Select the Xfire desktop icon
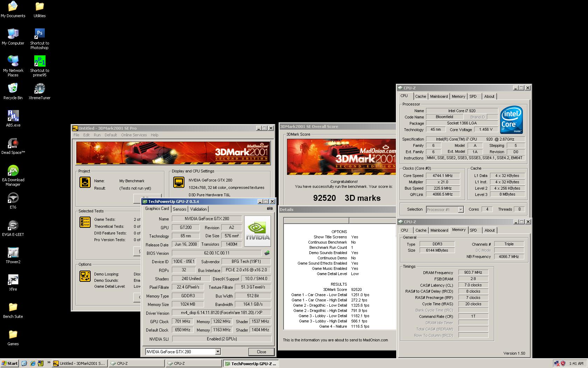Image resolution: width=588 pixels, height=368 pixels. 13,283
